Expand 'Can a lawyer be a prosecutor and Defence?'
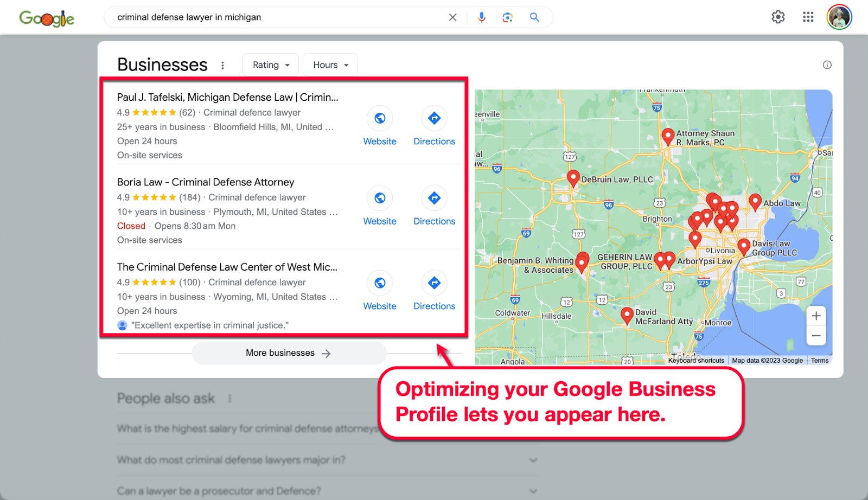The width and height of the screenshot is (868, 500). click(329, 491)
